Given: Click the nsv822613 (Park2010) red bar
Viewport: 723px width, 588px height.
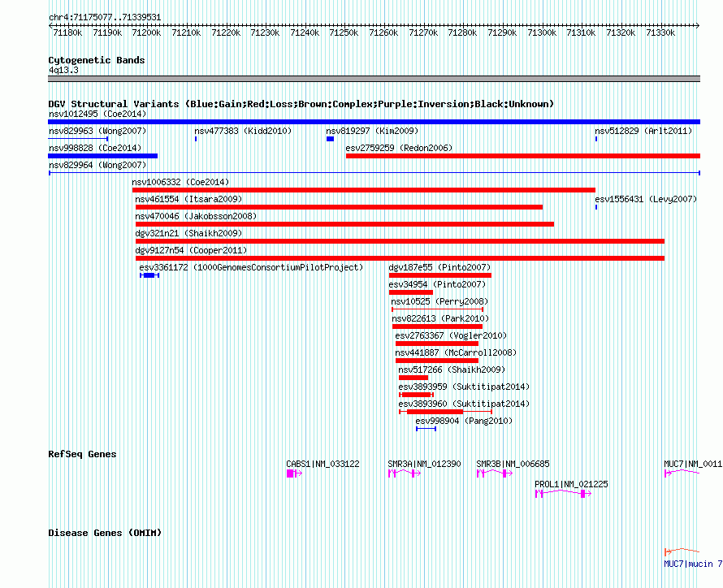Looking at the screenshot, I should (x=438, y=326).
